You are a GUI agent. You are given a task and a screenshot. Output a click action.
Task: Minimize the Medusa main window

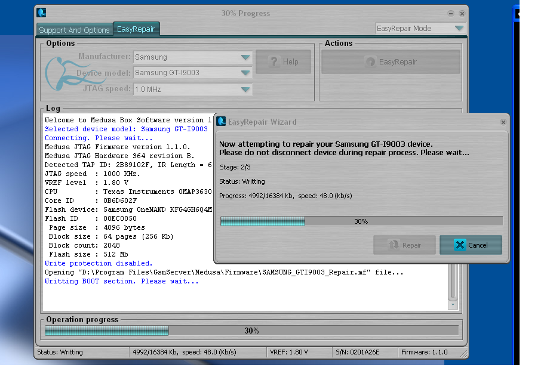coord(451,13)
